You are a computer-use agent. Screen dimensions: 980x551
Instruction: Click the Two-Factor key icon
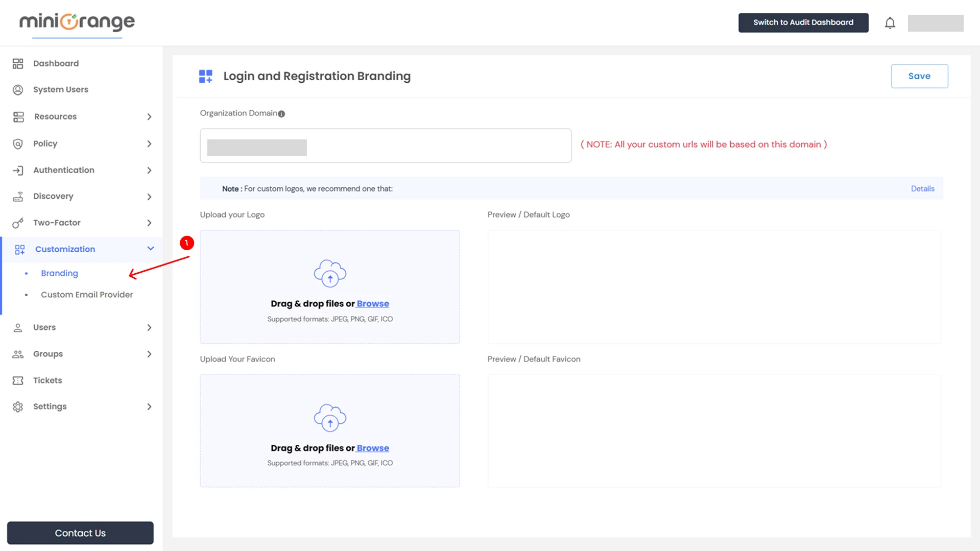pyautogui.click(x=18, y=223)
